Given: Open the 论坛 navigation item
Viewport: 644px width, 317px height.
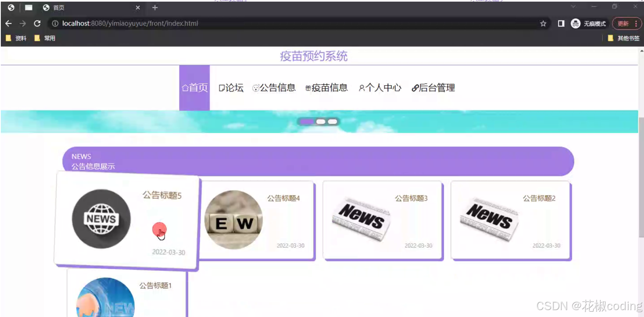Looking at the screenshot, I should tap(231, 88).
